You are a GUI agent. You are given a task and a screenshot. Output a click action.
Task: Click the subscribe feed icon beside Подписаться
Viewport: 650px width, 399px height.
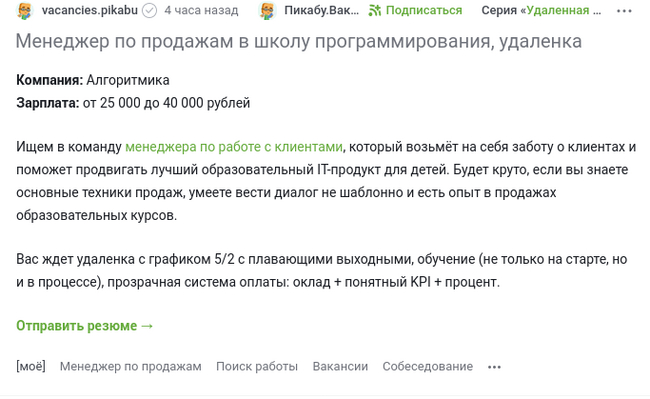pyautogui.click(x=375, y=10)
